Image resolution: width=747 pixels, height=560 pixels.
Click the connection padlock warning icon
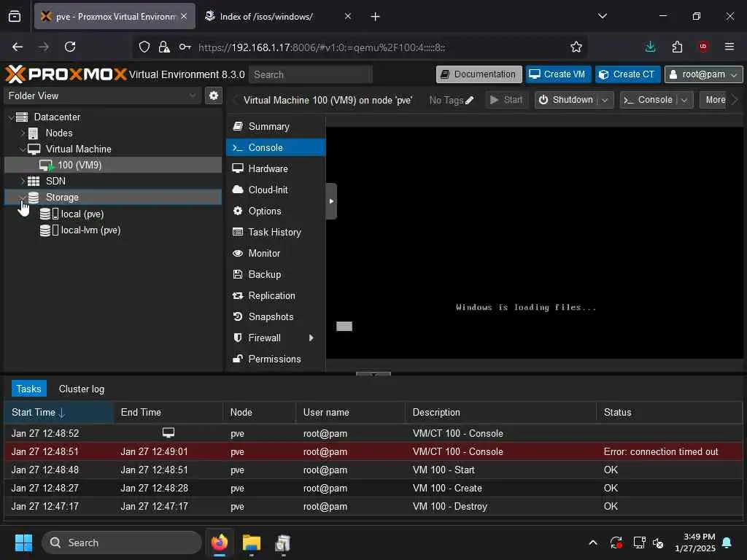(x=164, y=47)
